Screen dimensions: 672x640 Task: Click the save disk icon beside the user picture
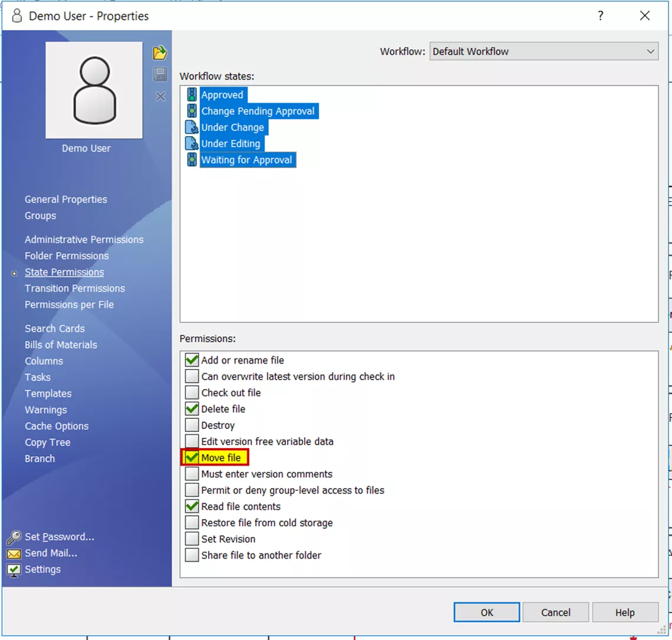pyautogui.click(x=160, y=74)
